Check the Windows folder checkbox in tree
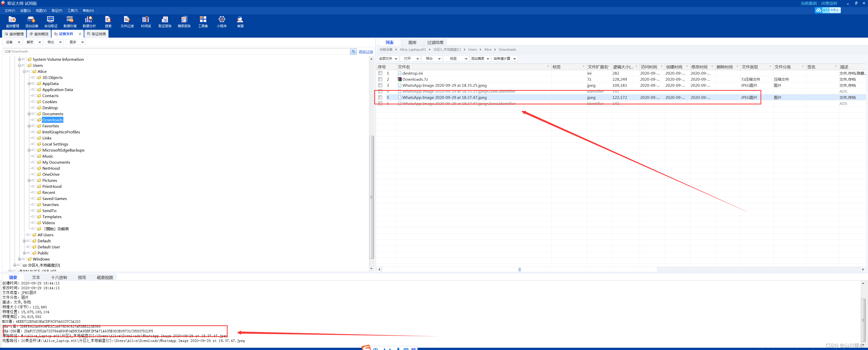The width and height of the screenshot is (868, 350). [x=25, y=259]
